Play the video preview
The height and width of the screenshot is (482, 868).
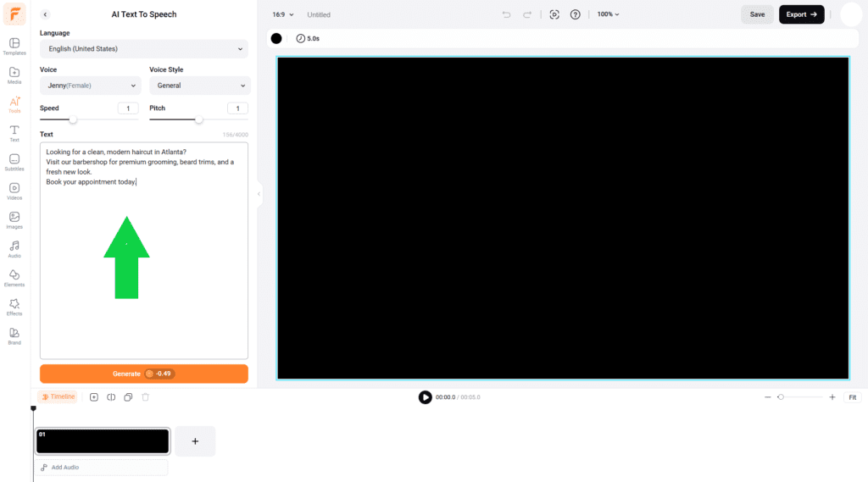tap(426, 397)
